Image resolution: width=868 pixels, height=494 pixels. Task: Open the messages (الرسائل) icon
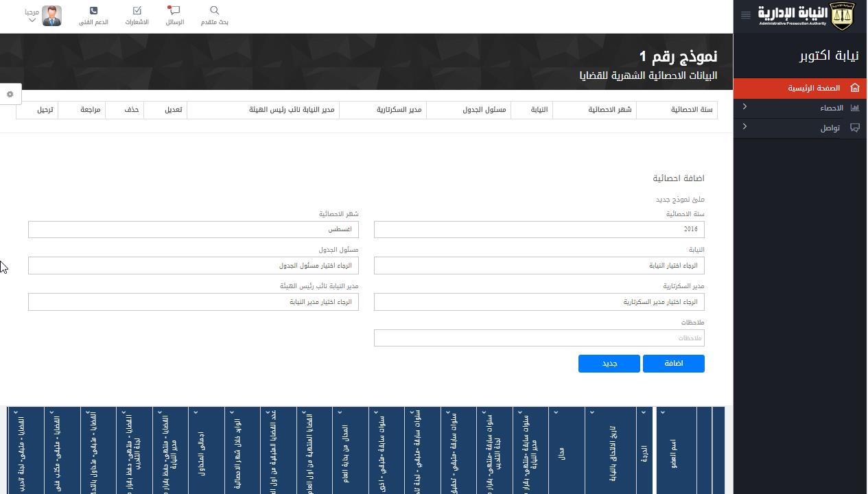tap(174, 11)
